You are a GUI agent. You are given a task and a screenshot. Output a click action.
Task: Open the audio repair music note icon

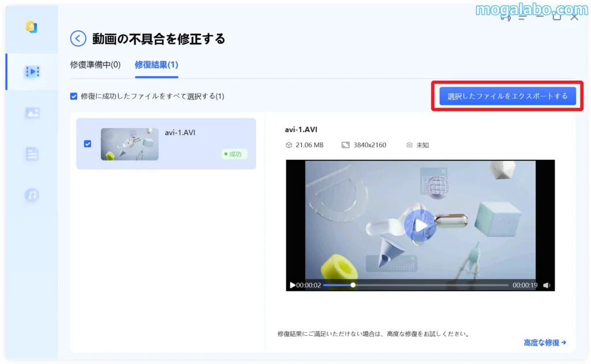click(x=32, y=196)
